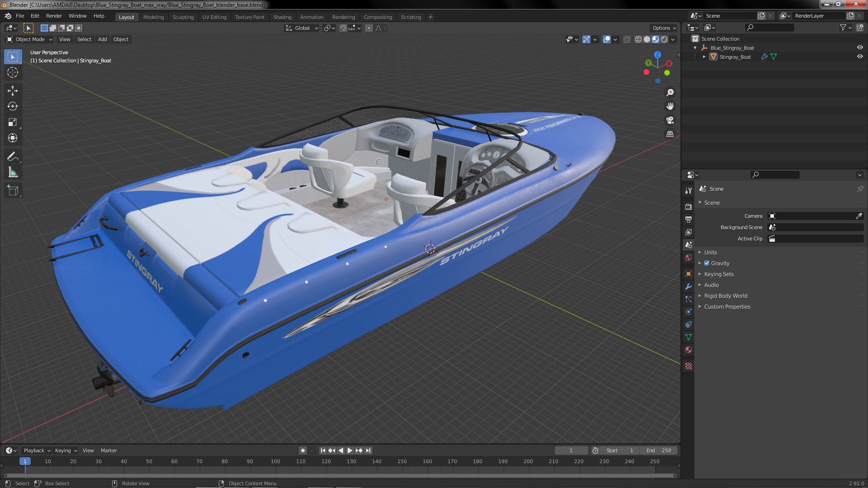Viewport: 868px width, 488px height.
Task: Toggle camera view icon in viewport
Action: 670,120
